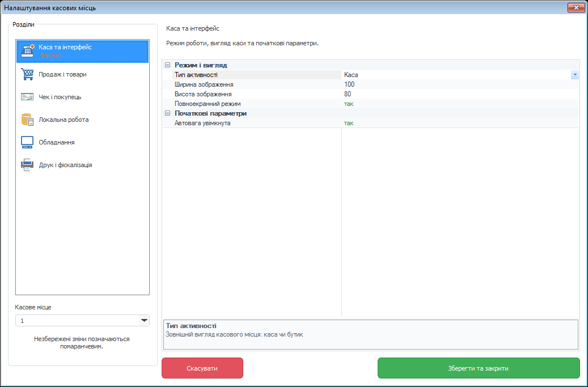The image size is (588, 387).
Task: Click the orange Змінено status text
Action: click(49, 56)
